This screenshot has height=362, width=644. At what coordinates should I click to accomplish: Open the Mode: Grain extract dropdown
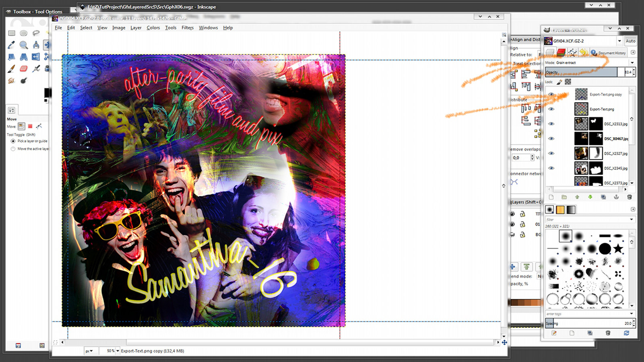(632, 63)
